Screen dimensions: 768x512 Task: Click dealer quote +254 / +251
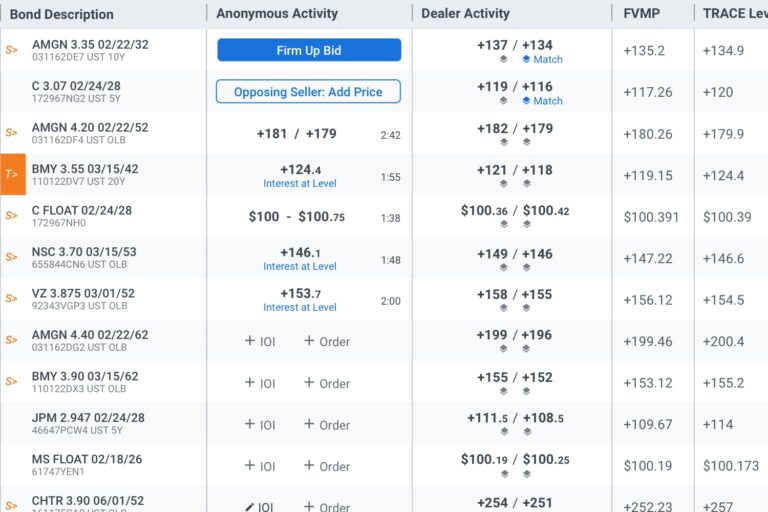point(515,503)
